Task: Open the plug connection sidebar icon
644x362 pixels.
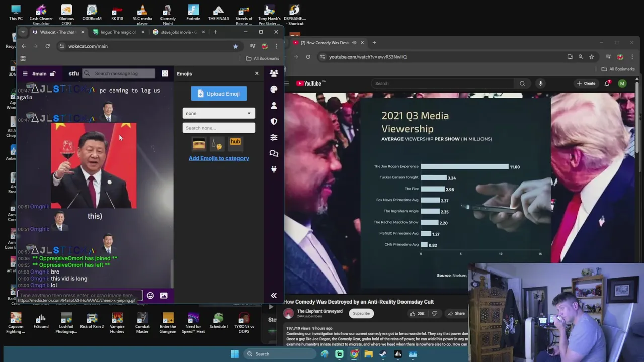Action: pyautogui.click(x=274, y=169)
